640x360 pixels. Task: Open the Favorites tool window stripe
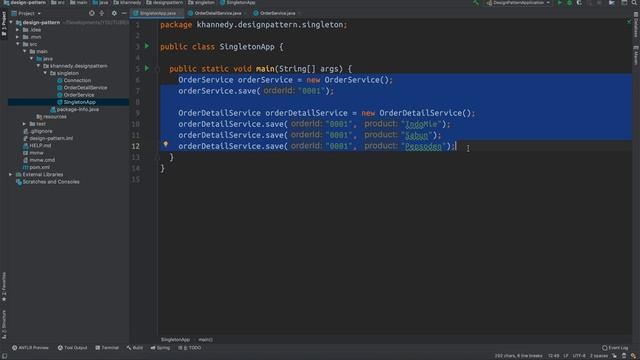(x=4, y=287)
